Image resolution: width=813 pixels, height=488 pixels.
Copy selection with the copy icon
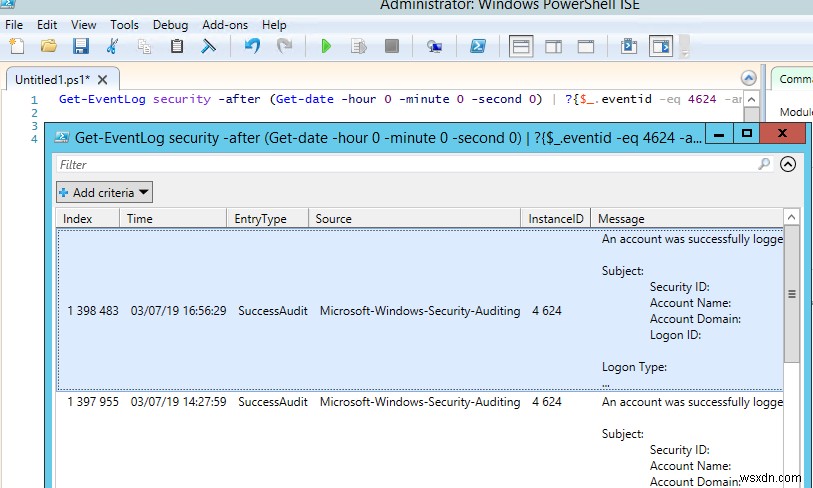tap(144, 47)
